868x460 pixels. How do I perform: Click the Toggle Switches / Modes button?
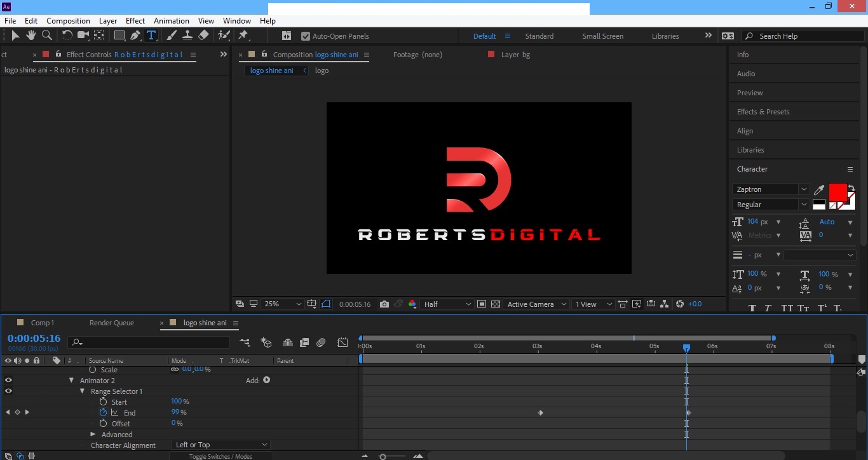click(x=220, y=456)
